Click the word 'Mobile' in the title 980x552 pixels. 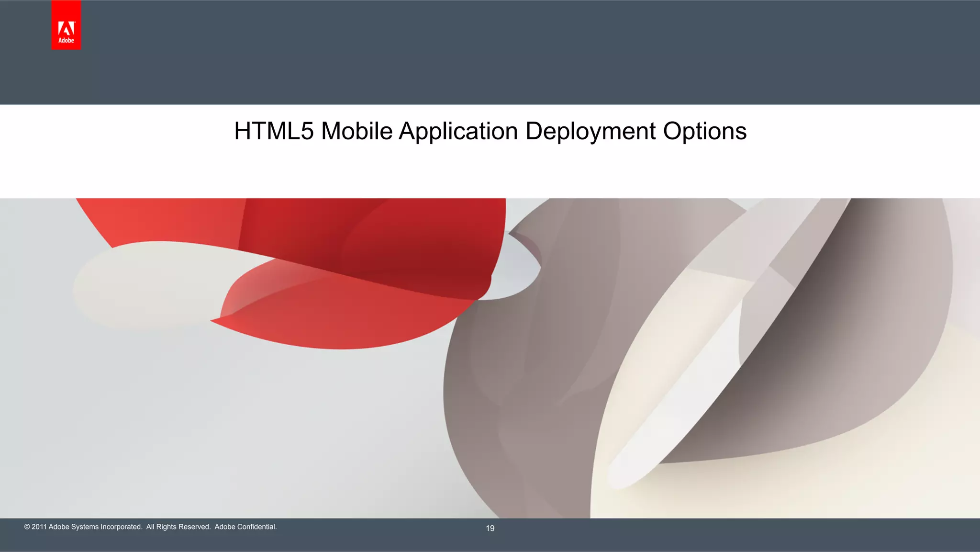click(356, 131)
